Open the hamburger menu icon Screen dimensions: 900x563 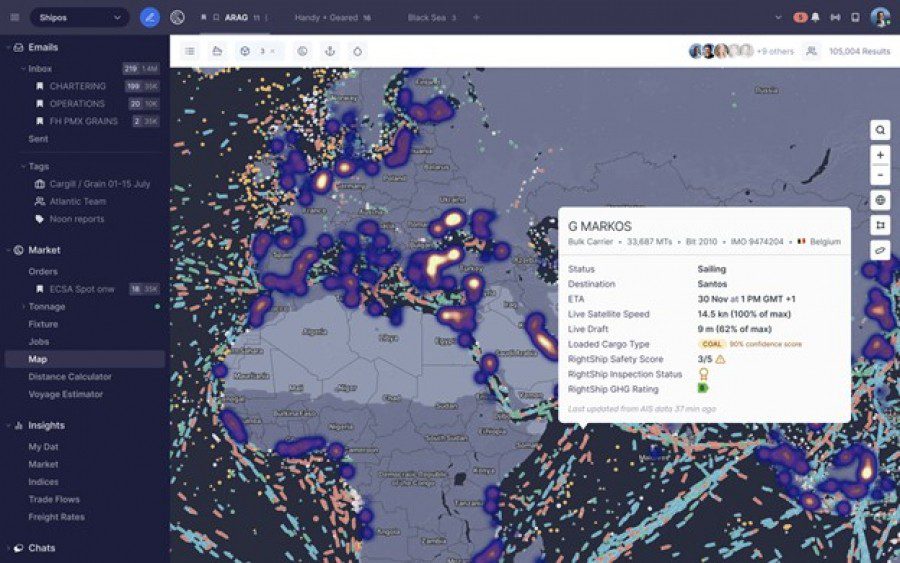point(15,17)
